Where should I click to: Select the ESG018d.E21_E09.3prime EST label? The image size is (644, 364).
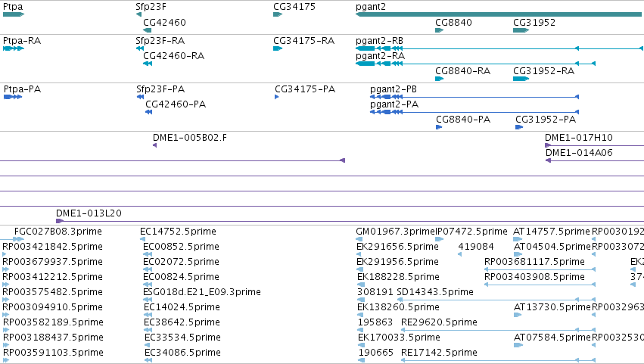[x=201, y=292]
